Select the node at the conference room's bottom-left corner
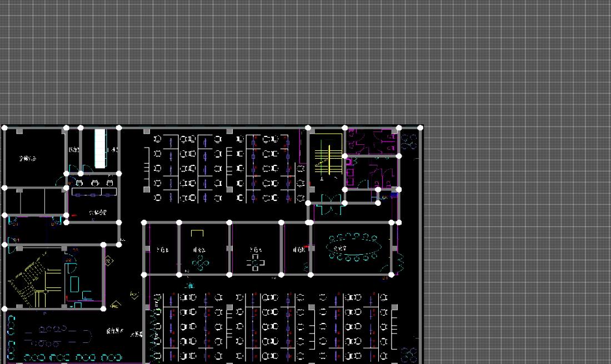This screenshot has height=364, width=611. pos(310,274)
